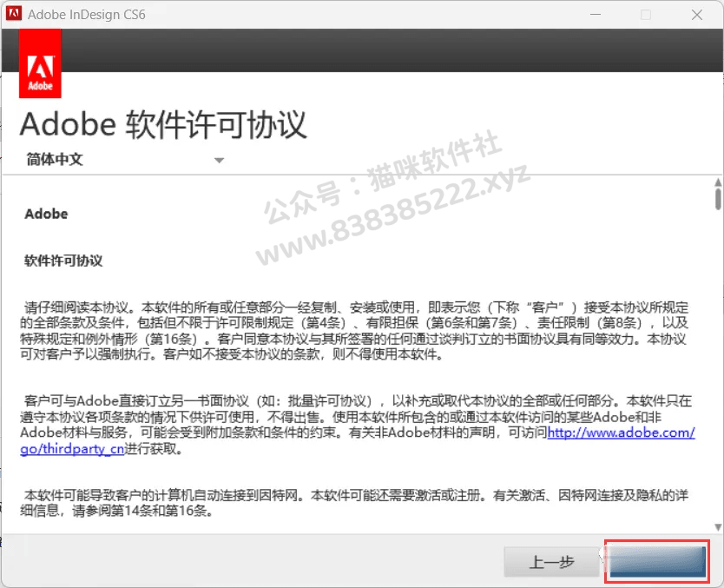Click the disabled maximize window button
This screenshot has width=724, height=588.
tap(646, 14)
